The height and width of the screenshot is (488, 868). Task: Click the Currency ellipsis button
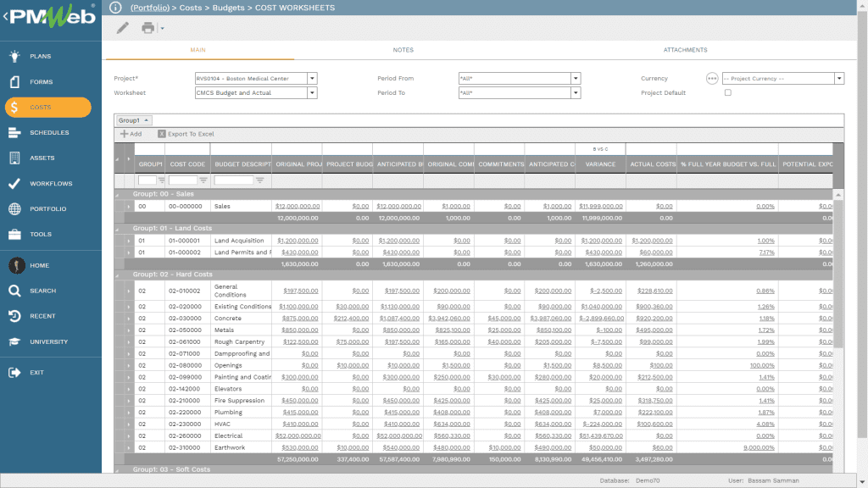pos(712,79)
